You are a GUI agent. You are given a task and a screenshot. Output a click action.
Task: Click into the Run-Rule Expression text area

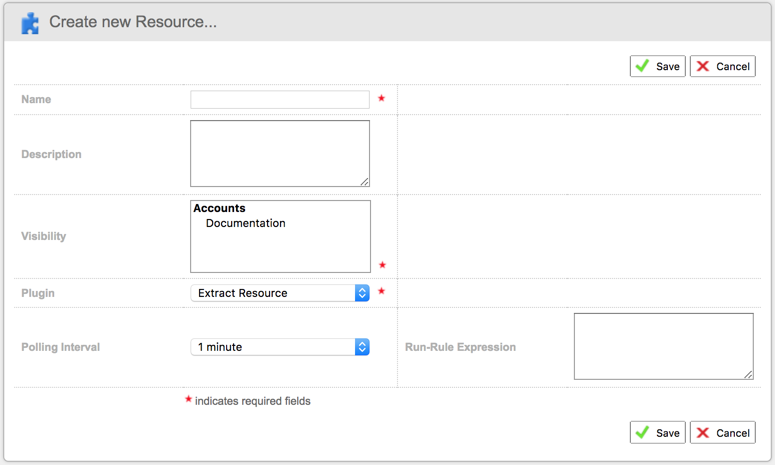664,346
